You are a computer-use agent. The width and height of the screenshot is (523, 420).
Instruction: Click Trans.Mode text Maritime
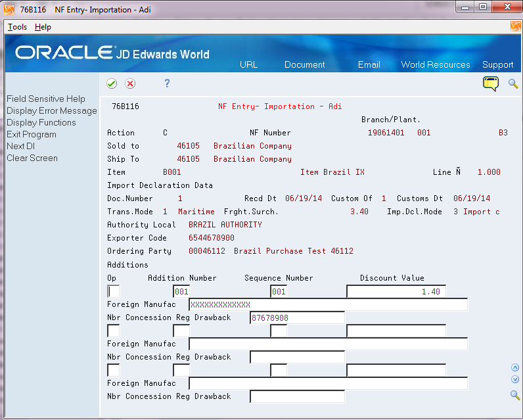(x=196, y=212)
